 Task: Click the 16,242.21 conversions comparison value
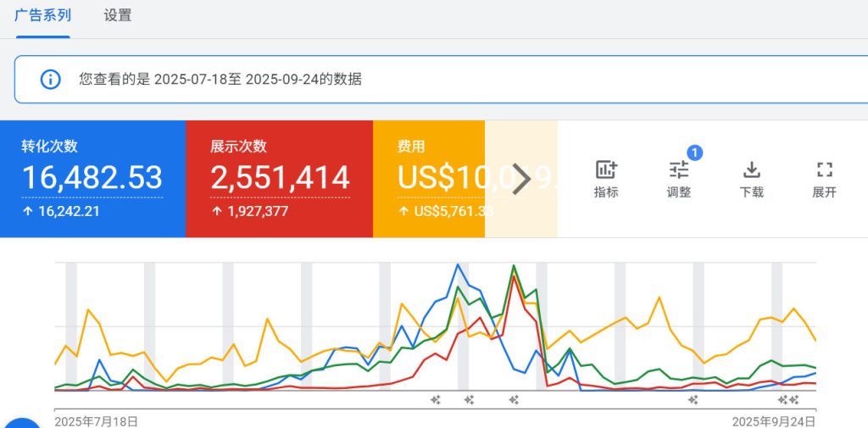[68, 211]
